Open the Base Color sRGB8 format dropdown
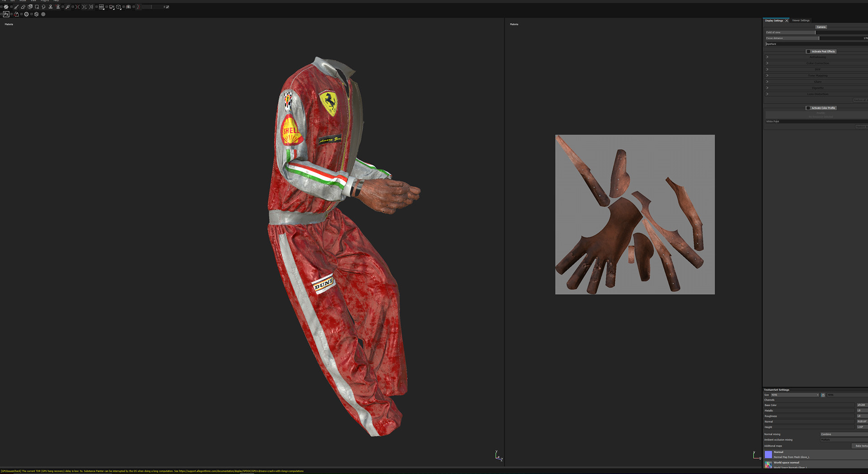Screen dimensions: 868x474 (862, 405)
